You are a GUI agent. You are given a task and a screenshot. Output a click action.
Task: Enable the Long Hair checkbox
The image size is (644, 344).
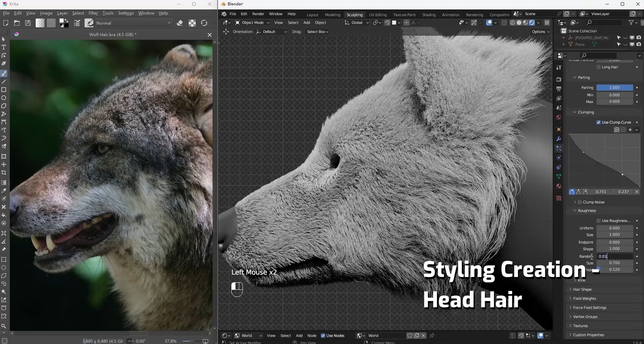click(599, 67)
